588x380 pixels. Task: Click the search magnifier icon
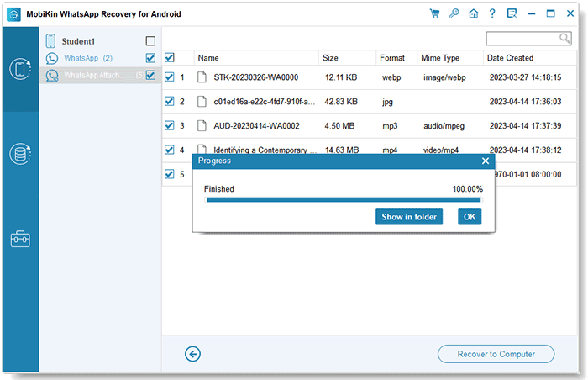[x=564, y=38]
